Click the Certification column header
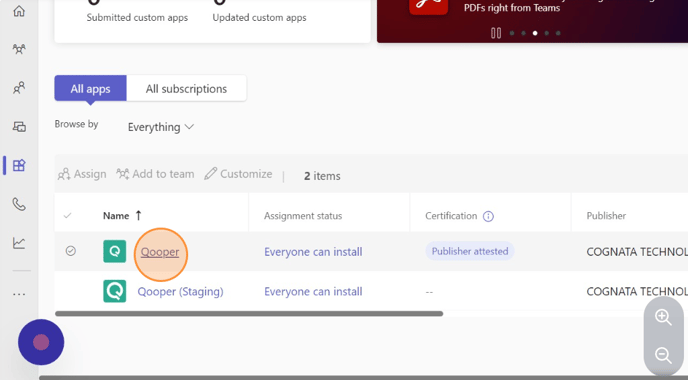688x380 pixels. [451, 216]
